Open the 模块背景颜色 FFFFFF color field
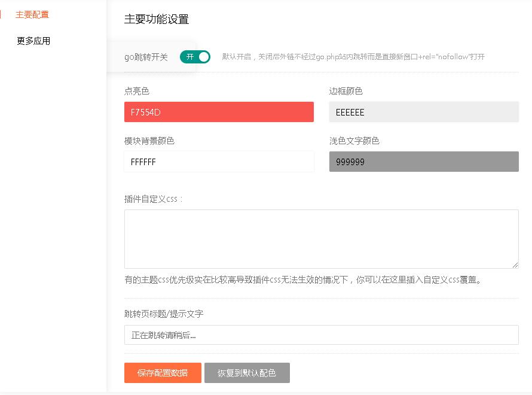Viewport: 532px width, 395px height. coord(219,162)
